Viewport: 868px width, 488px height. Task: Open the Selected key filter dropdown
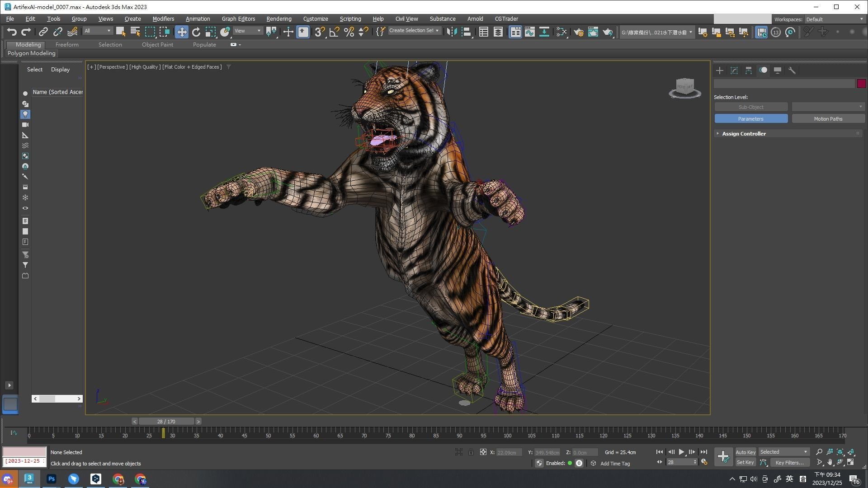tap(783, 452)
